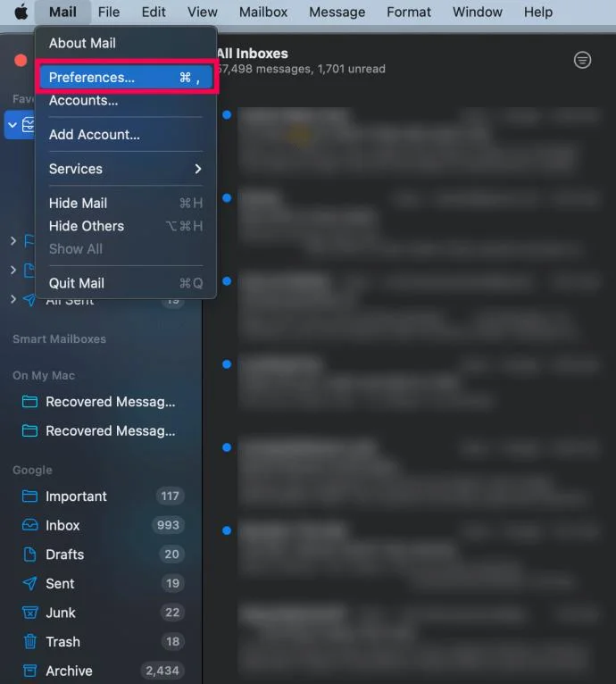Open the Junk mailbox
This screenshot has height=684, width=616.
[101, 613]
